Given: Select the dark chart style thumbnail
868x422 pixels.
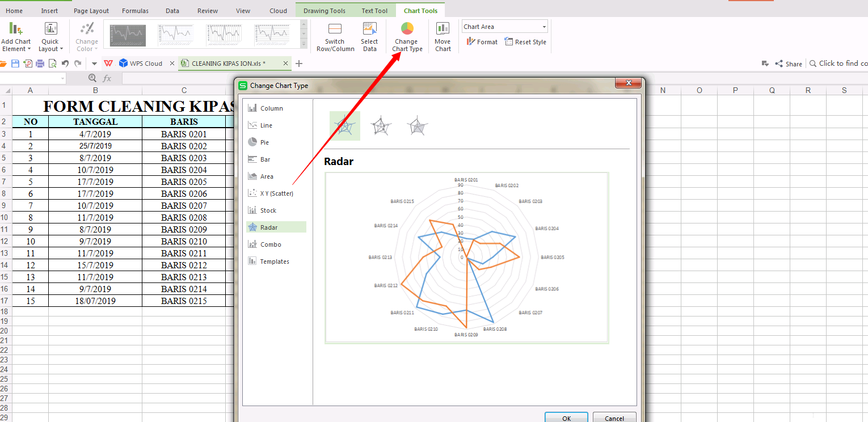Looking at the screenshot, I should [x=128, y=35].
